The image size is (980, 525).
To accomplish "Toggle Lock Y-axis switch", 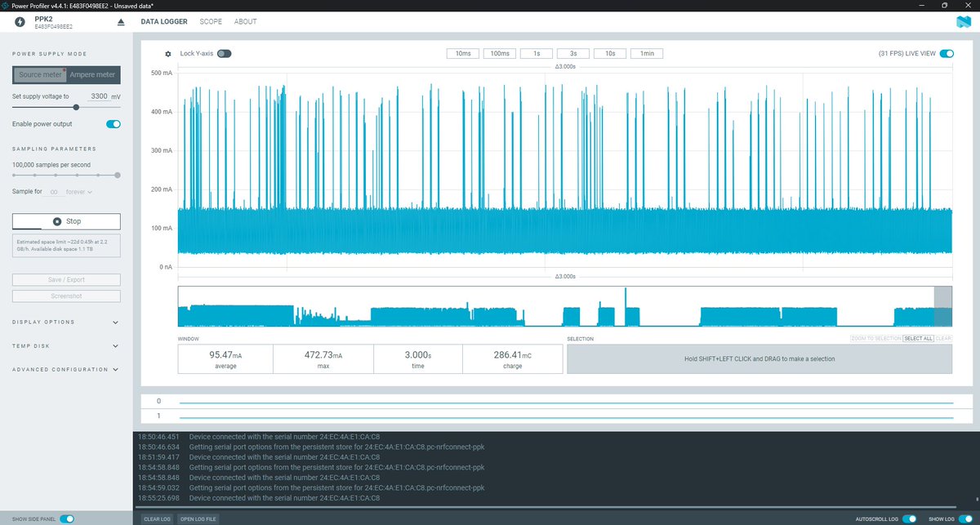I will point(224,54).
